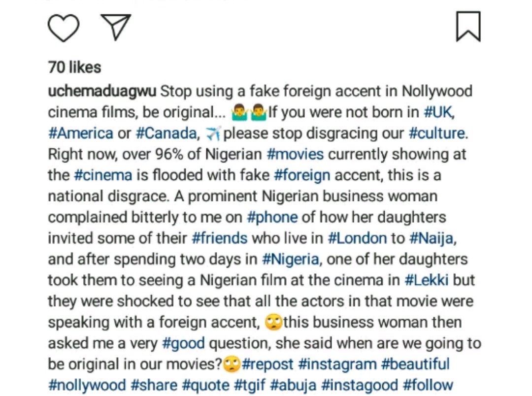Open the #Lekki hashtag
The image size is (532, 396).
pyautogui.click(x=427, y=280)
